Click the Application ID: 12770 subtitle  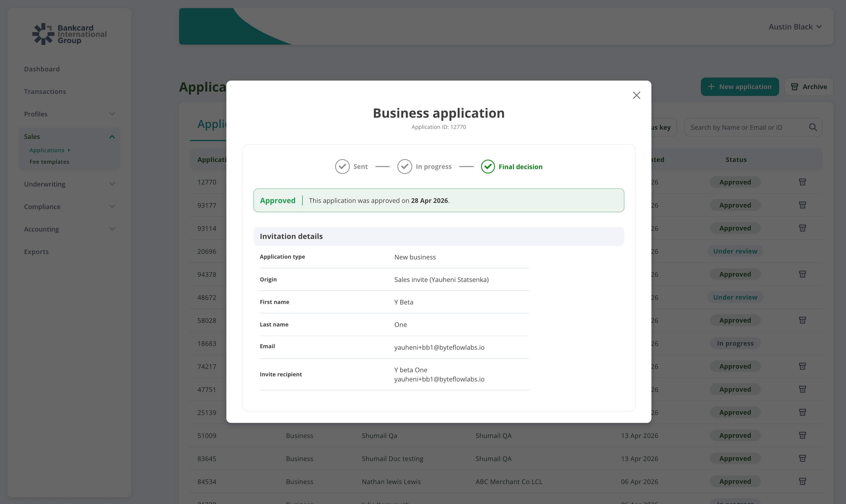click(x=438, y=127)
